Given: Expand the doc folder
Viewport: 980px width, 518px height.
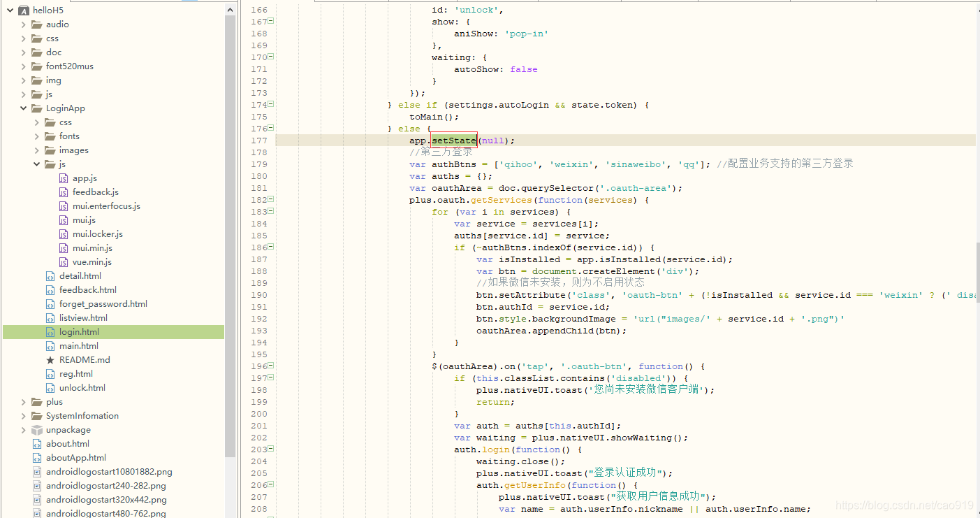Looking at the screenshot, I should 23,52.
